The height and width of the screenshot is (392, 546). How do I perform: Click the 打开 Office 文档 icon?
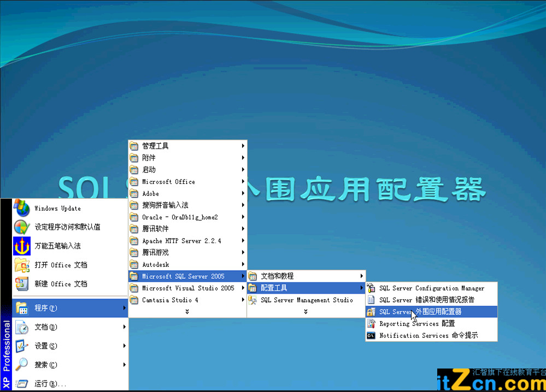[x=22, y=265]
